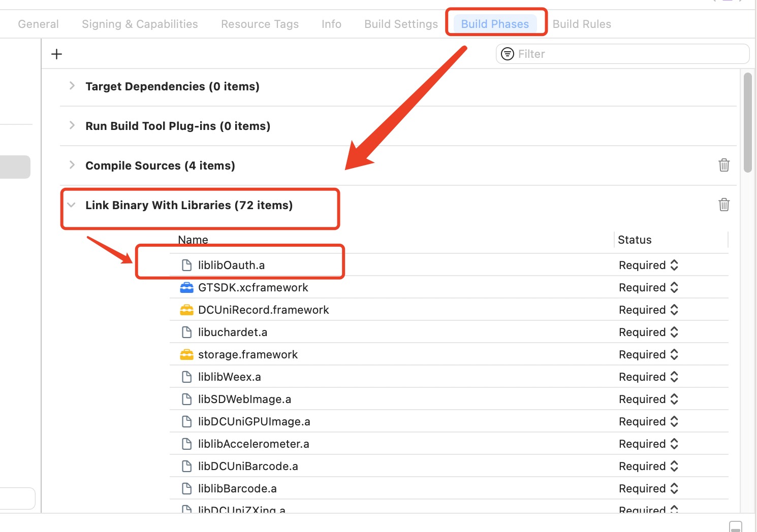Screen dimensions: 757x532
Task: Collapse Link Binary With Libraries section
Action: [72, 205]
